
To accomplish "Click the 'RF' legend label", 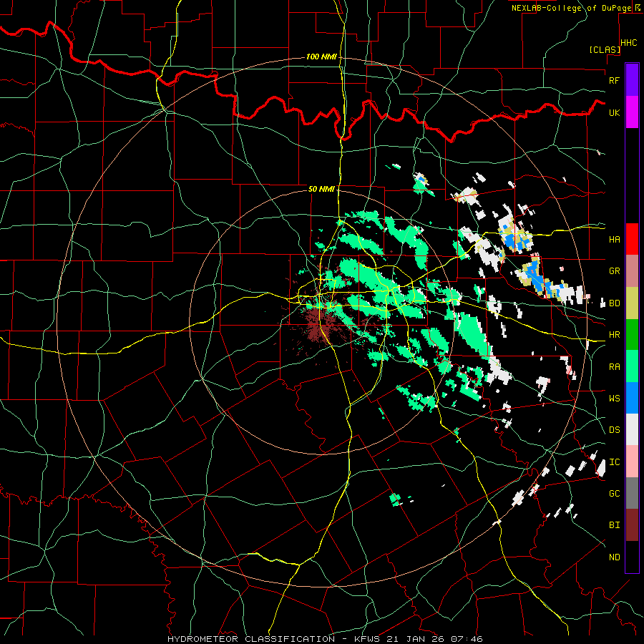I will pyautogui.click(x=614, y=80).
